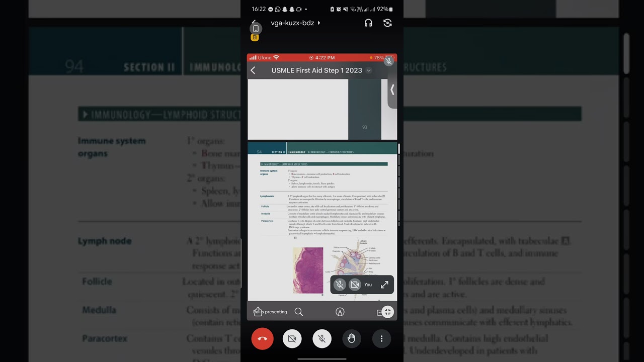The width and height of the screenshot is (644, 362).
Task: Tap the markup pen icon in the shared reader
Action: coord(340,312)
